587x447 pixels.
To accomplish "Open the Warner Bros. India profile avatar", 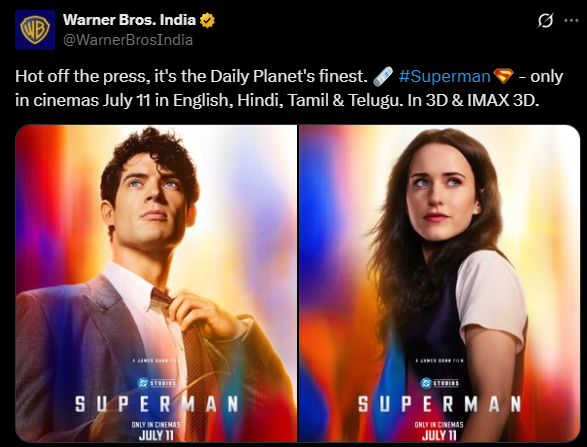I will (x=35, y=30).
